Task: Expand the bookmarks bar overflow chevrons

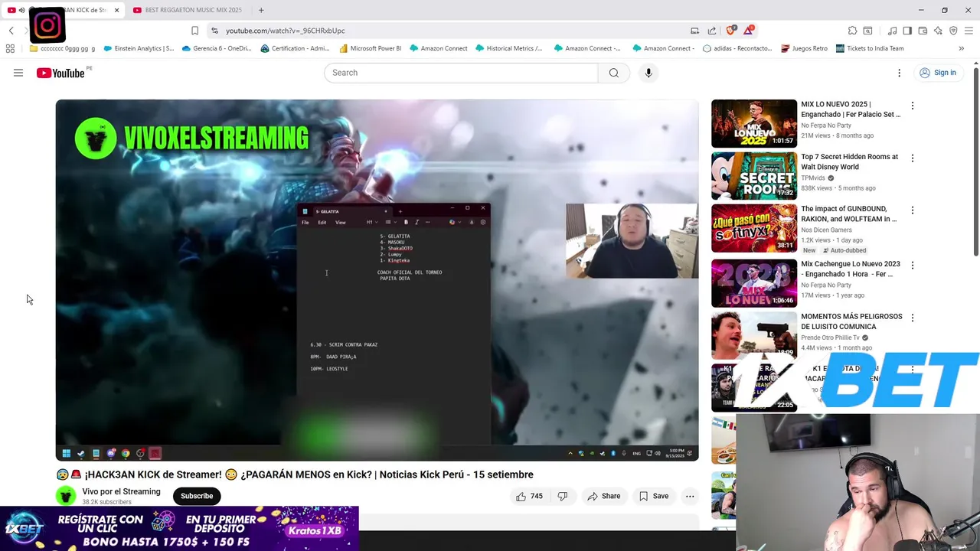Action: point(961,48)
